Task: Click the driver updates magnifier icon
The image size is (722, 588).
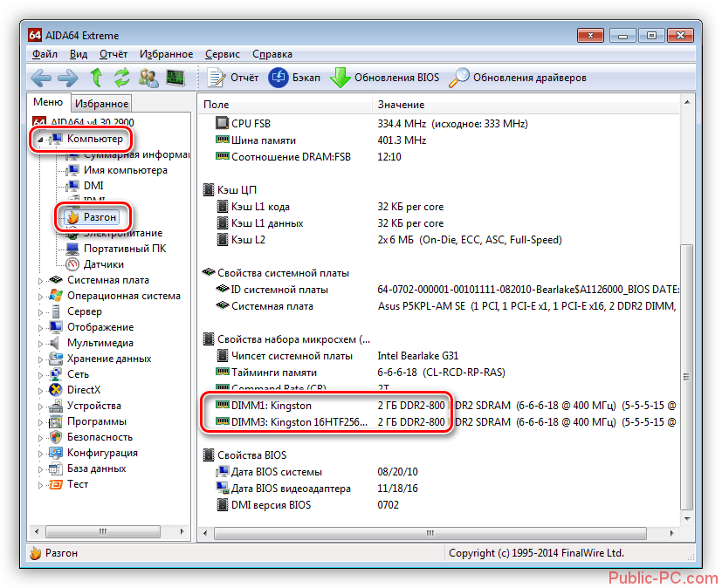Action: (459, 78)
